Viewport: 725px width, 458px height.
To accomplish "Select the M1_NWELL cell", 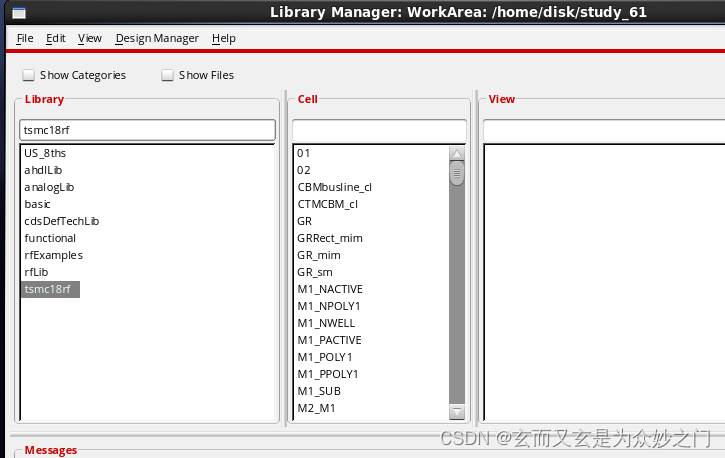I will [326, 323].
